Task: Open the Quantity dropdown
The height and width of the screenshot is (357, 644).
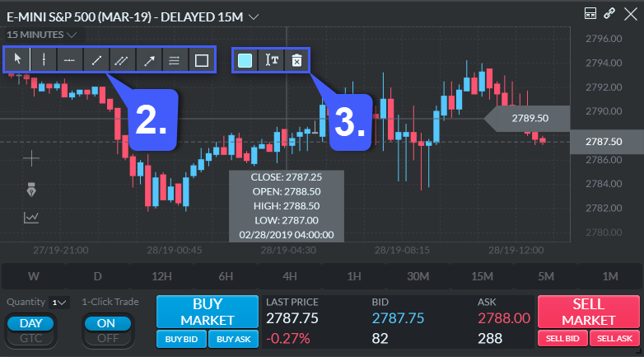Action: point(59,303)
